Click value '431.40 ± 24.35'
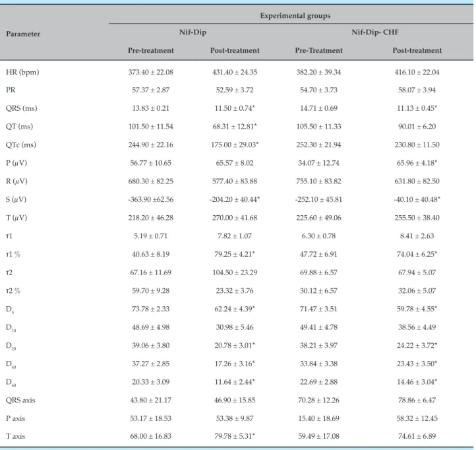476x450 pixels. (x=235, y=72)
